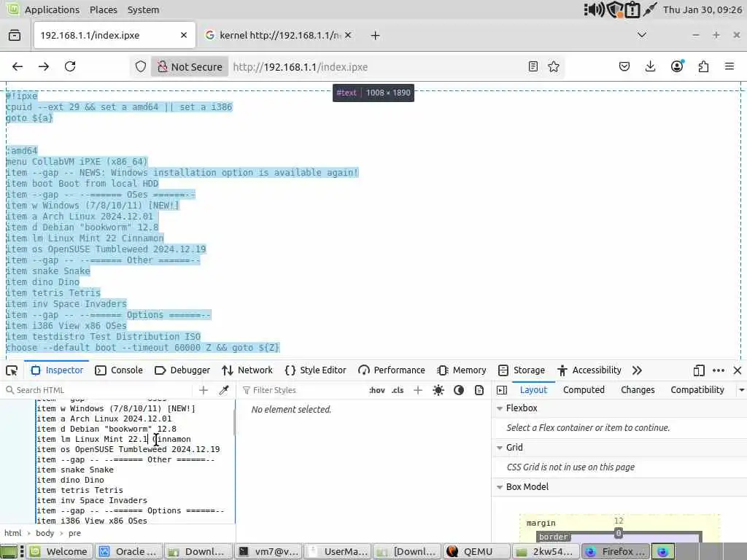Image resolution: width=747 pixels, height=560 pixels.
Task: Click the Filter Styles field
Action: tap(303, 390)
